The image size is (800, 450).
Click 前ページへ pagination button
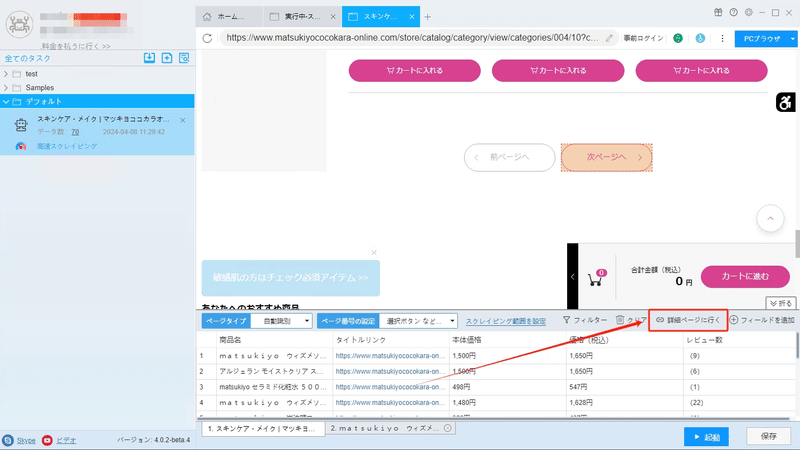509,157
